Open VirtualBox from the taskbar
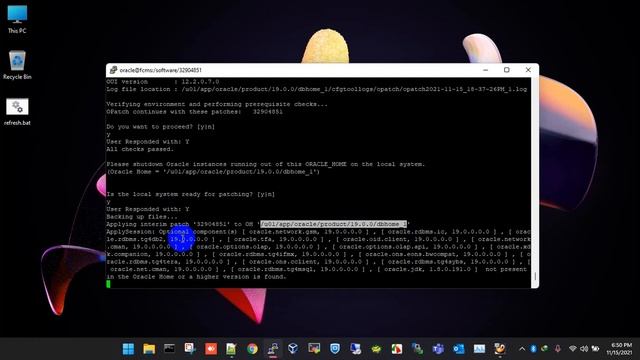640x360 pixels. click(x=293, y=349)
